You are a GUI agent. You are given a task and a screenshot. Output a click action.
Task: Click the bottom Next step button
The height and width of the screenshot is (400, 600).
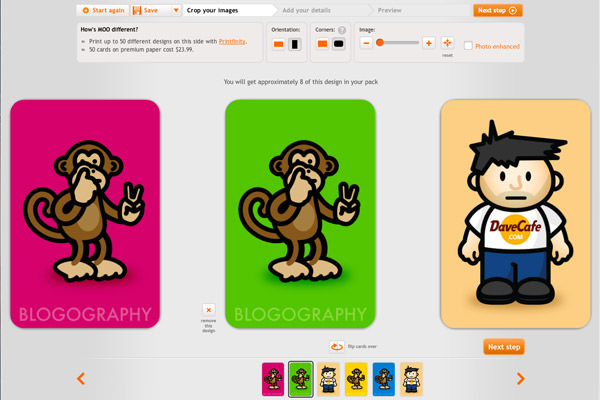click(x=504, y=347)
